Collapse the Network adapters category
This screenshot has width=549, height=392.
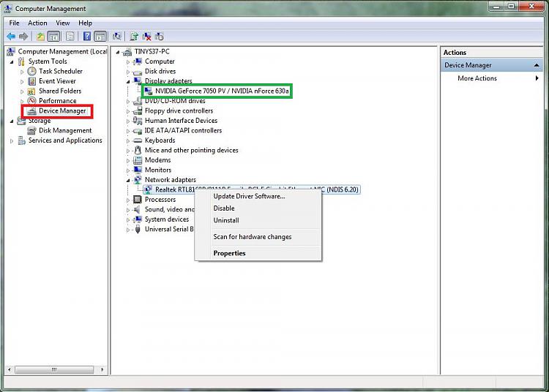click(128, 181)
